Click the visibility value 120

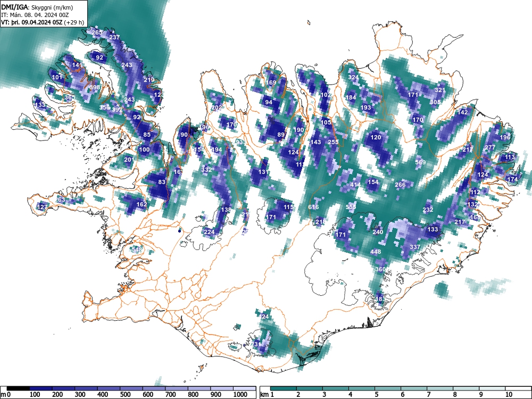pos(376,137)
